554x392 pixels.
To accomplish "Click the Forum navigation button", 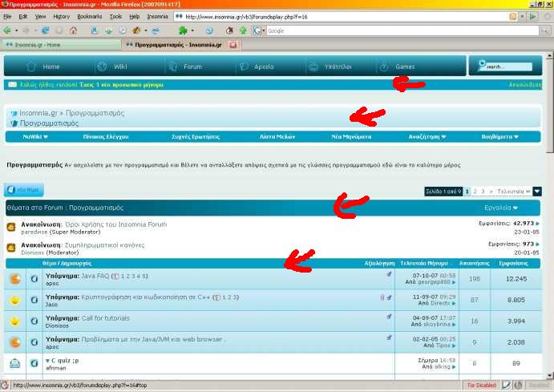I will [185, 67].
